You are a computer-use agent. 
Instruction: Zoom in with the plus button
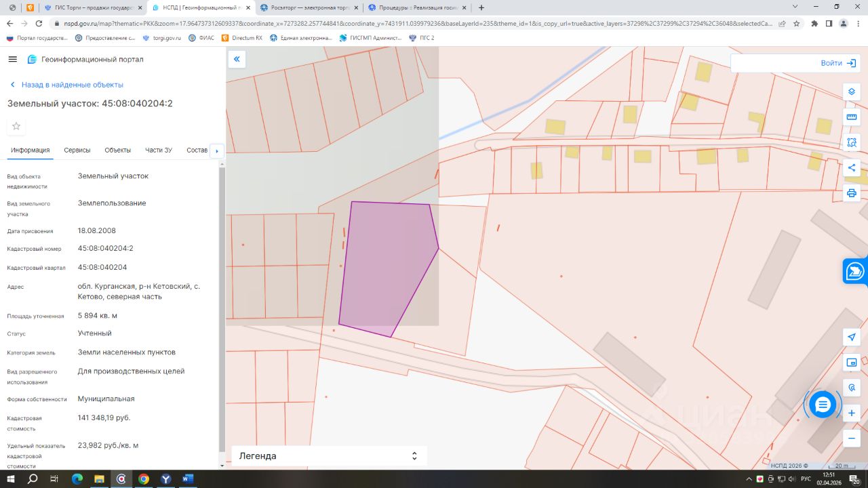[x=852, y=413]
